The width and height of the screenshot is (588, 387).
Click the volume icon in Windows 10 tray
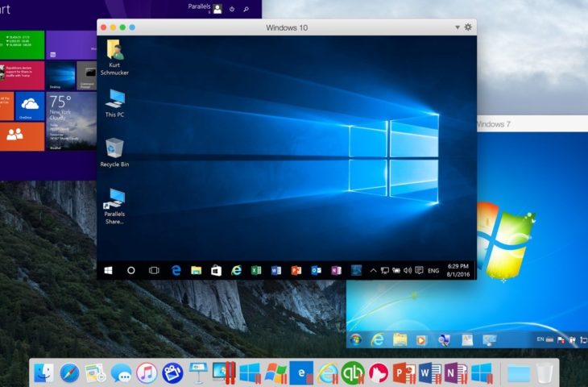click(408, 270)
